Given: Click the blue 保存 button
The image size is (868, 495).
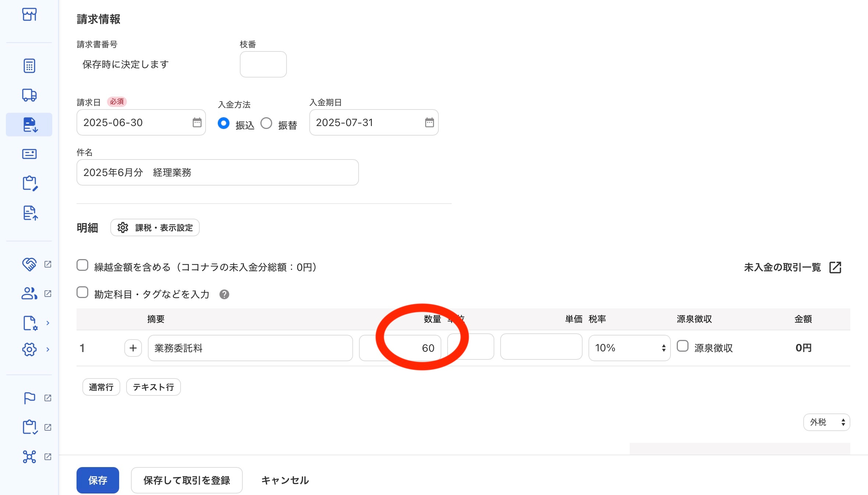Looking at the screenshot, I should point(97,480).
